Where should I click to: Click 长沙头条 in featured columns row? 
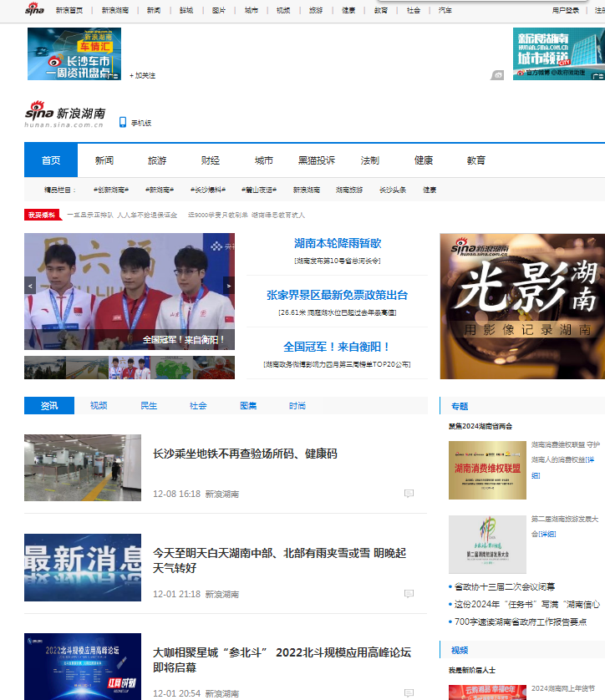(393, 190)
